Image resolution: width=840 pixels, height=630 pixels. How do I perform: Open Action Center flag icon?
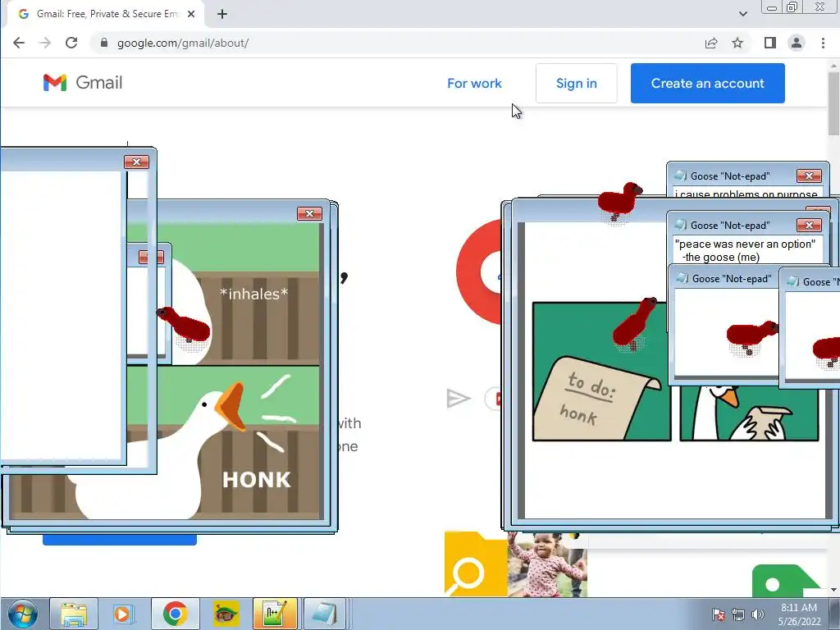click(x=719, y=614)
